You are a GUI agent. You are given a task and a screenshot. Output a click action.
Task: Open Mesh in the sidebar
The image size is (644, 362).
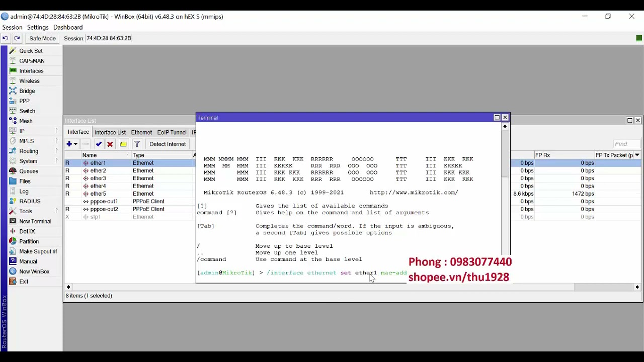pos(26,121)
